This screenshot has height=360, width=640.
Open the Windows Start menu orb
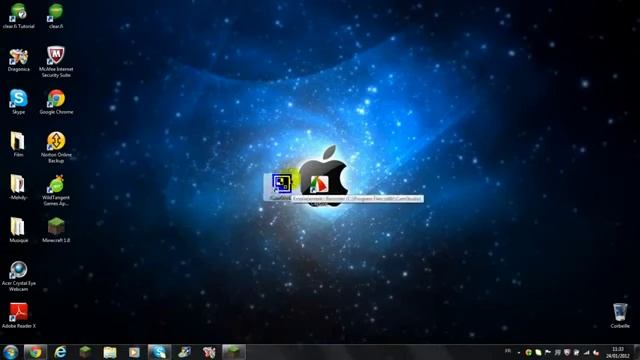click(10, 352)
